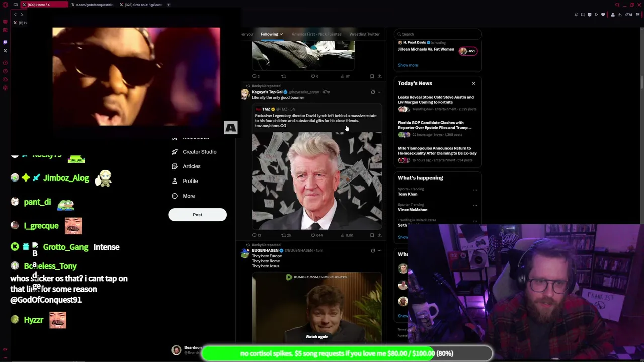Open Vince McMahon trending topic
This screenshot has width=644, height=362.
(x=413, y=210)
